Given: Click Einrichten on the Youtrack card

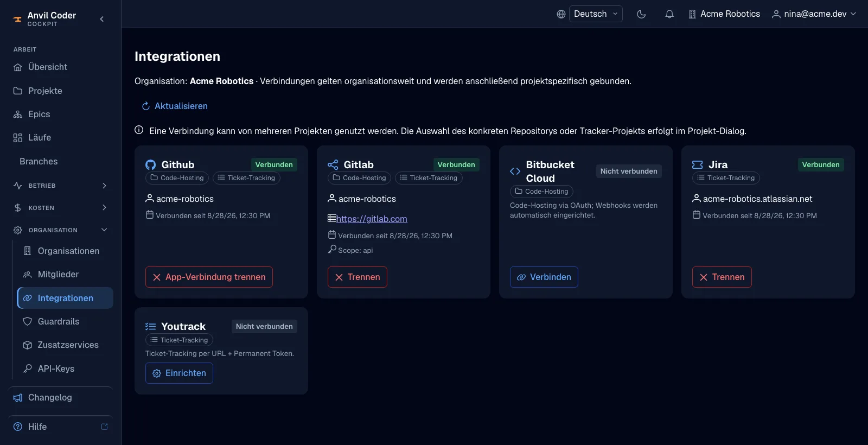Looking at the screenshot, I should click(x=179, y=373).
